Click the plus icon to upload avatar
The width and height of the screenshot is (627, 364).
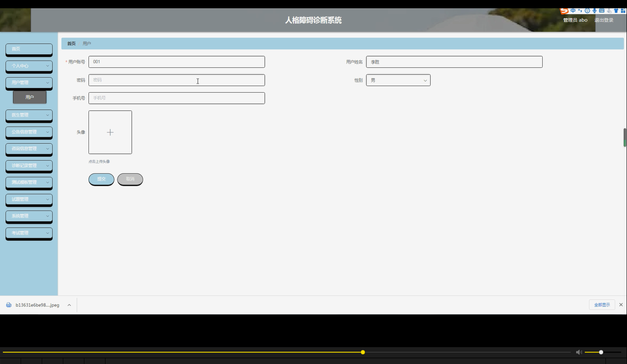tap(110, 132)
